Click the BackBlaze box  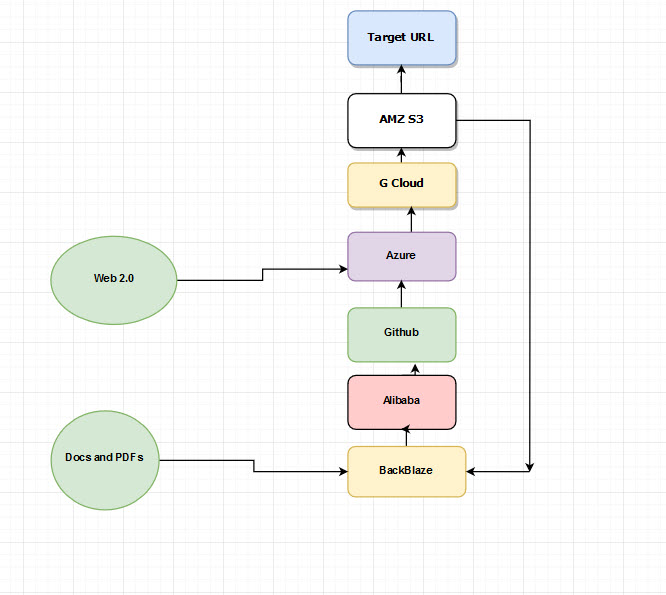click(x=406, y=471)
